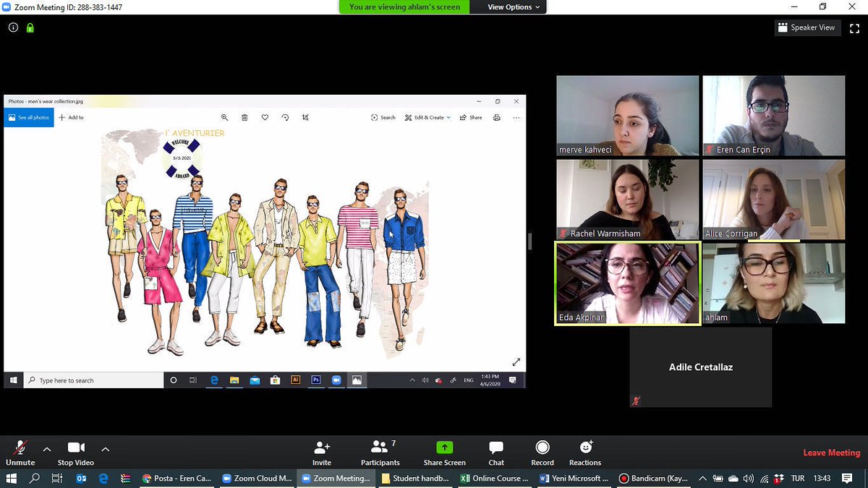
Task: Click Leave Meeting
Action: click(832, 453)
